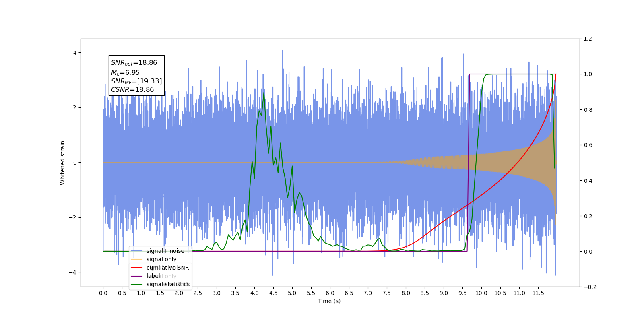Click the 'Time (s)' x-axis label
The width and height of the screenshot is (644, 322).
click(329, 301)
